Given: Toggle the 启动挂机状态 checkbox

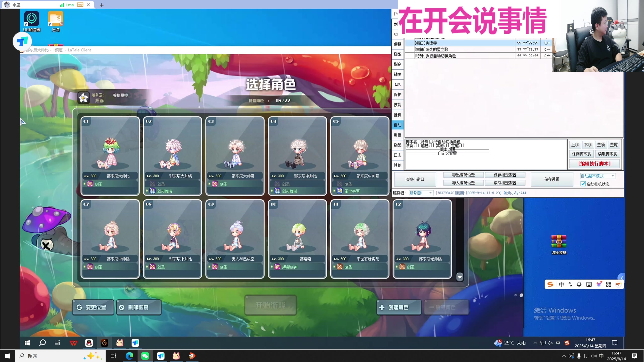Looking at the screenshot, I should (x=583, y=184).
